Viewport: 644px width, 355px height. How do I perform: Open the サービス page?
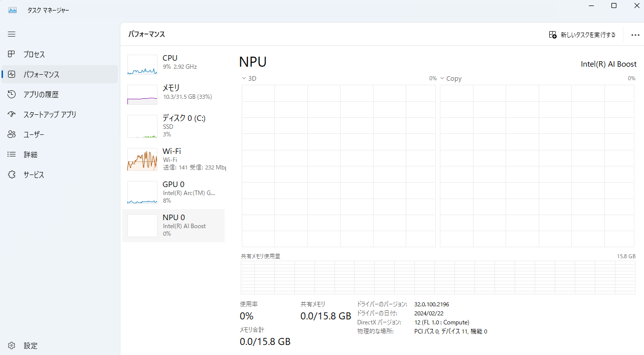tap(34, 174)
